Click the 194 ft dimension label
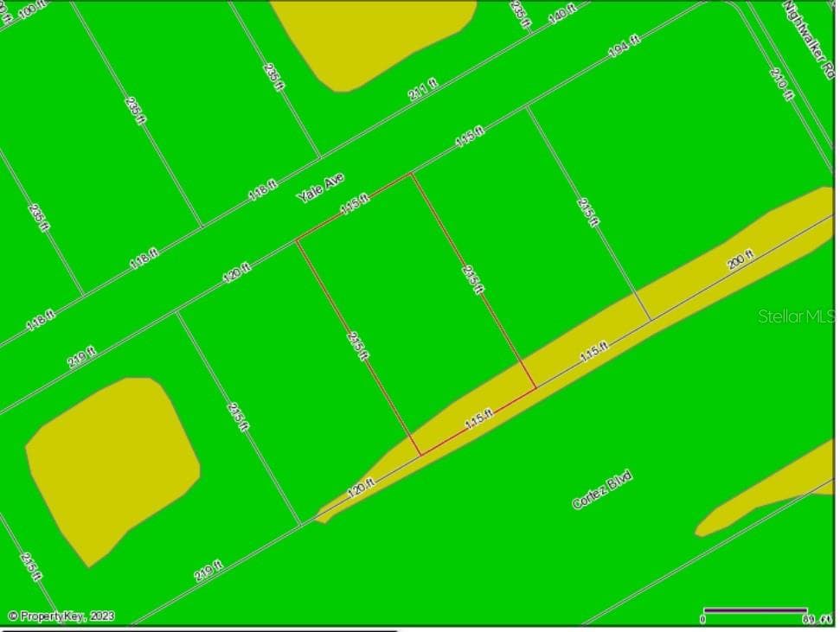The image size is (840, 632). pyautogui.click(x=624, y=47)
